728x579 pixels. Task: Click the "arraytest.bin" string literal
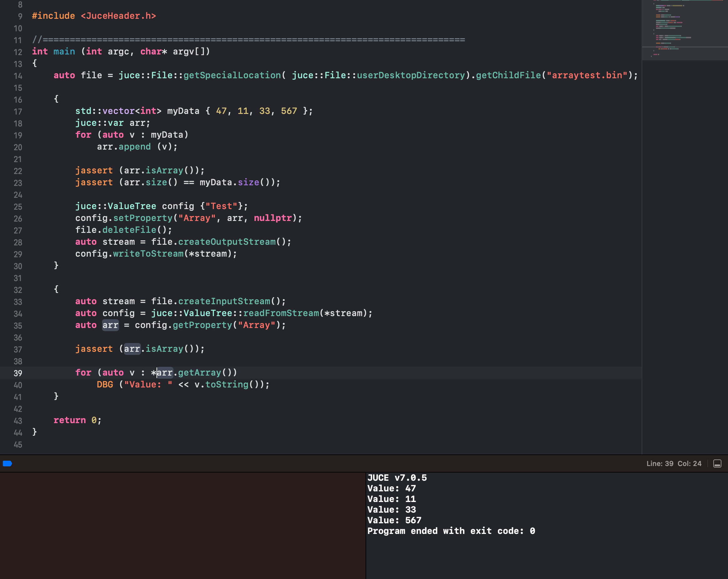[x=587, y=75]
